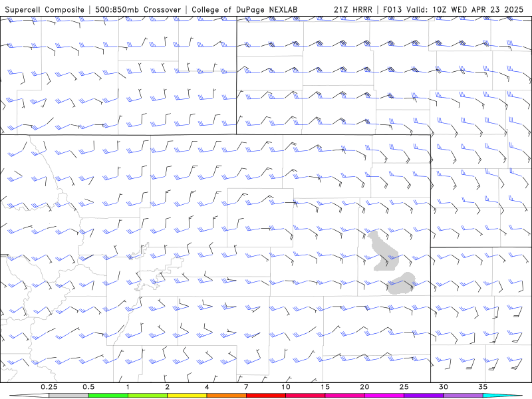Viewport: 532px width, 399px height.
Task: Click the '500:850mb Crossover' header text
Action: click(138, 9)
